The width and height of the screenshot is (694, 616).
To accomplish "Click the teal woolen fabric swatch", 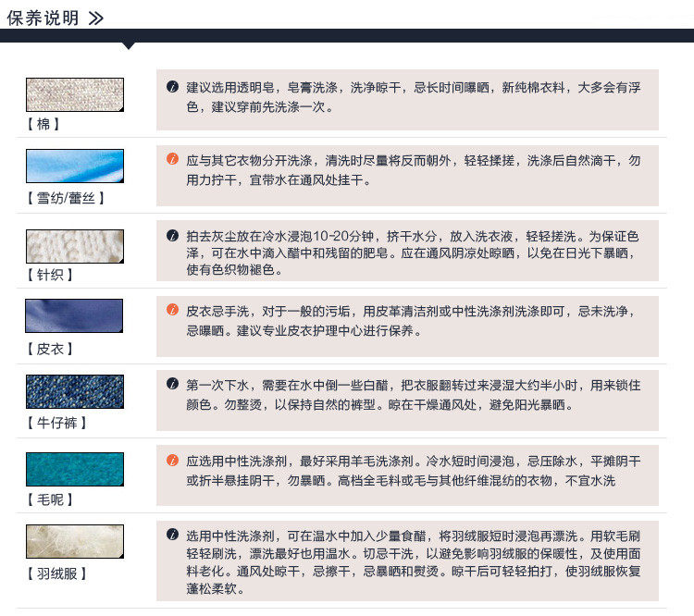I will [74, 469].
